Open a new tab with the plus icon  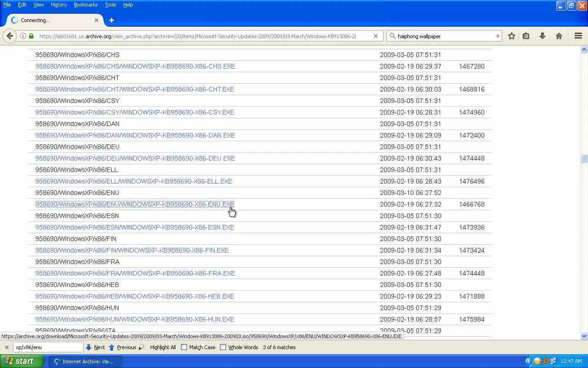[x=112, y=20]
